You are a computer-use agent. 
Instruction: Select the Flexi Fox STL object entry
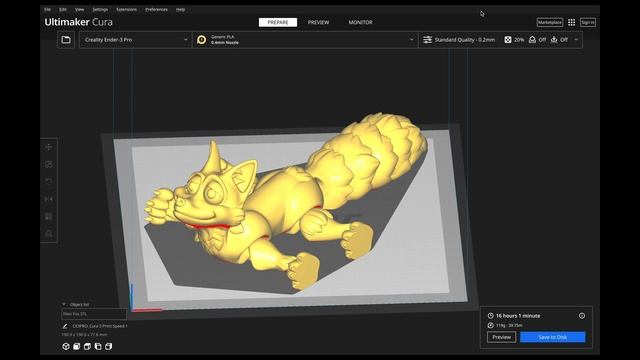(93, 314)
